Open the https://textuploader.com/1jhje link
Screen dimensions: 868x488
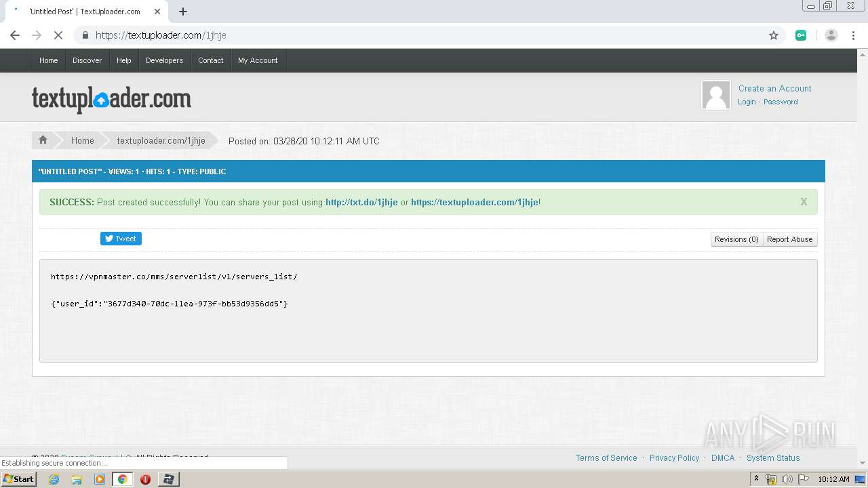click(x=475, y=202)
